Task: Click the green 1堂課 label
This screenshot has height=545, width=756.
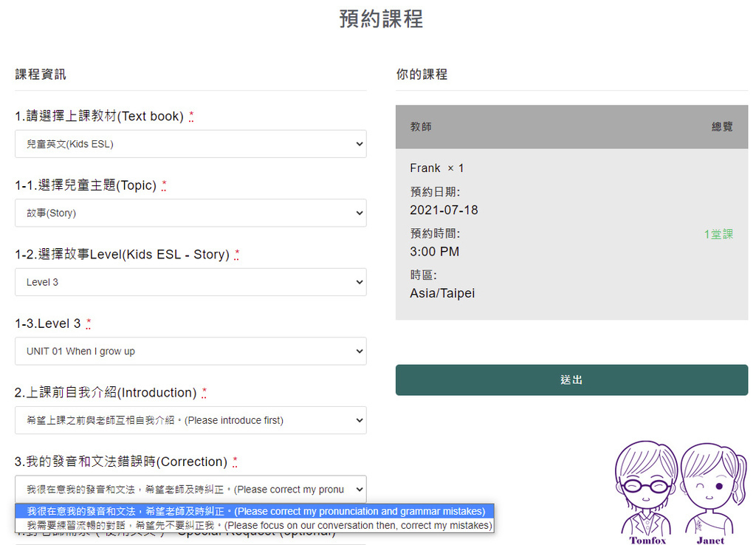Action: tap(718, 234)
